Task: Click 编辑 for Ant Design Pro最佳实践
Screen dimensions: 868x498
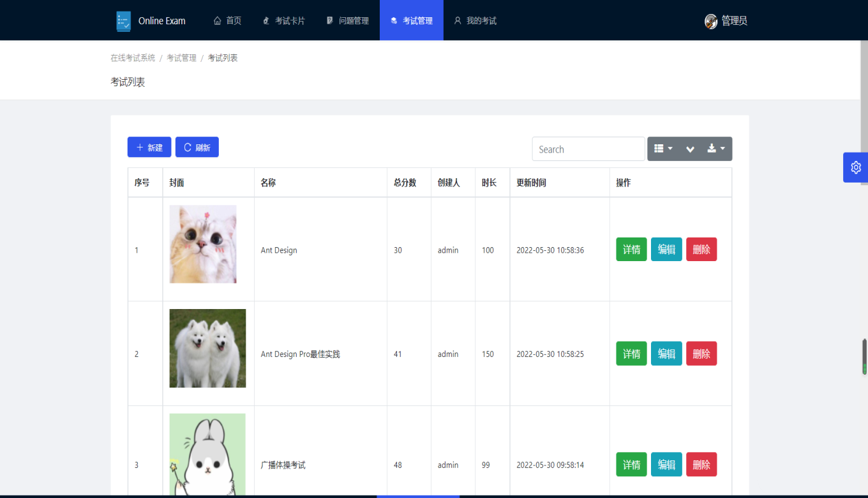Action: point(666,354)
